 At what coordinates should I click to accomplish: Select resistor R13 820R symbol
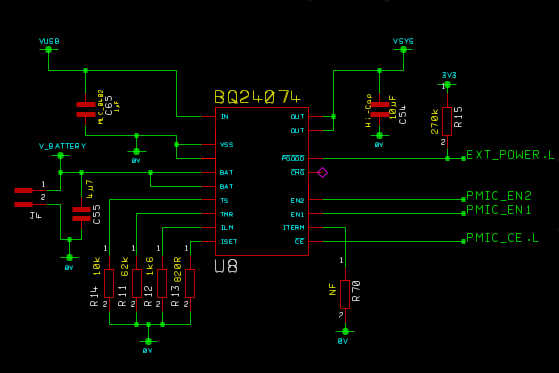coord(190,283)
